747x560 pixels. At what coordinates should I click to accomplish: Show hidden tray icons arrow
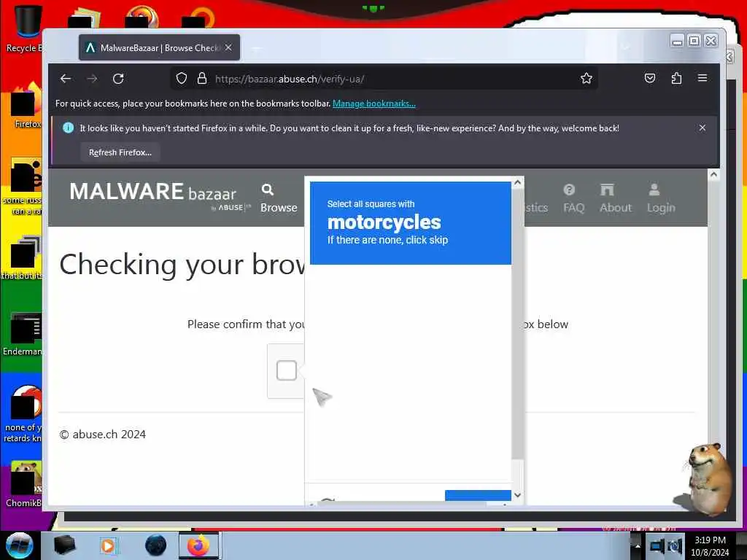[x=638, y=545]
